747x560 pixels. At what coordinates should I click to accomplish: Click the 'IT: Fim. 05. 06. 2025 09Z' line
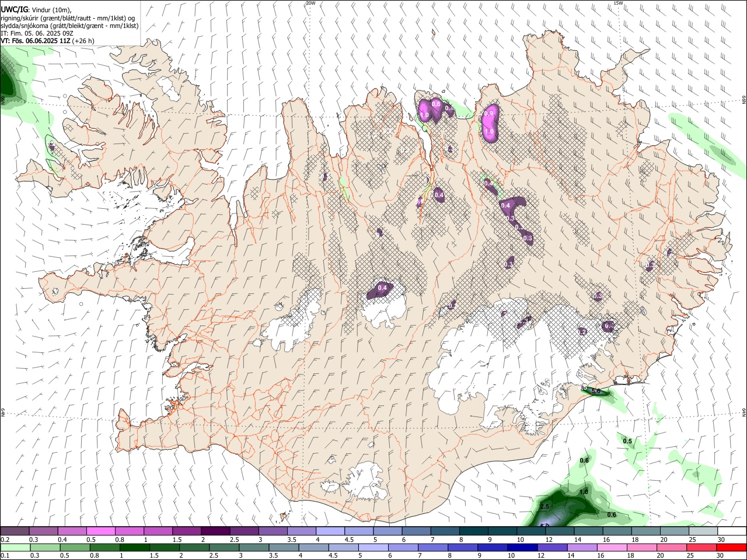click(37, 33)
